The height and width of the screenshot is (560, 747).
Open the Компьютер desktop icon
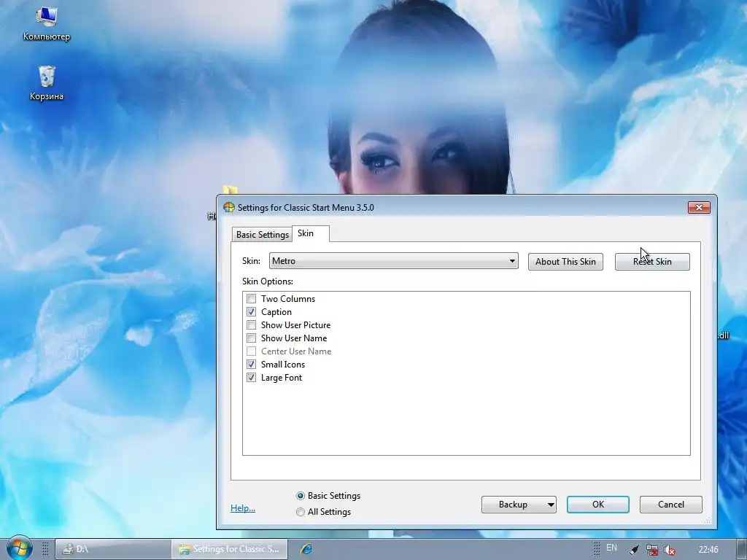[46, 24]
